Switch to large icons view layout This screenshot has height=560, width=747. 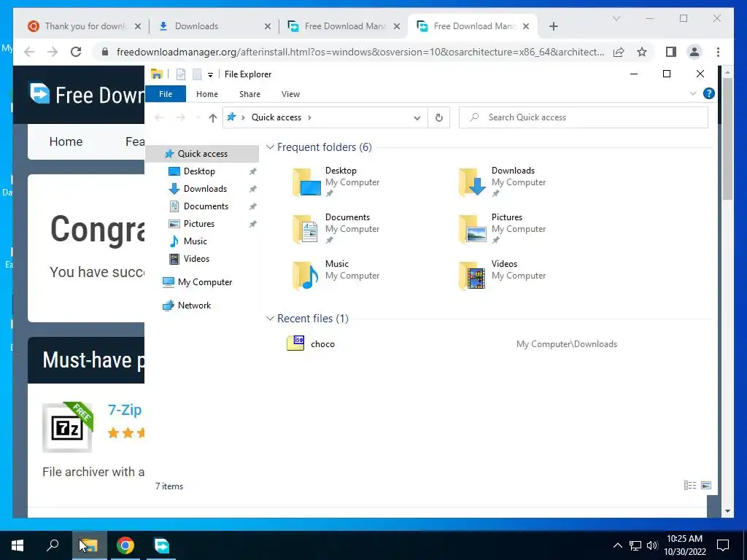point(706,485)
